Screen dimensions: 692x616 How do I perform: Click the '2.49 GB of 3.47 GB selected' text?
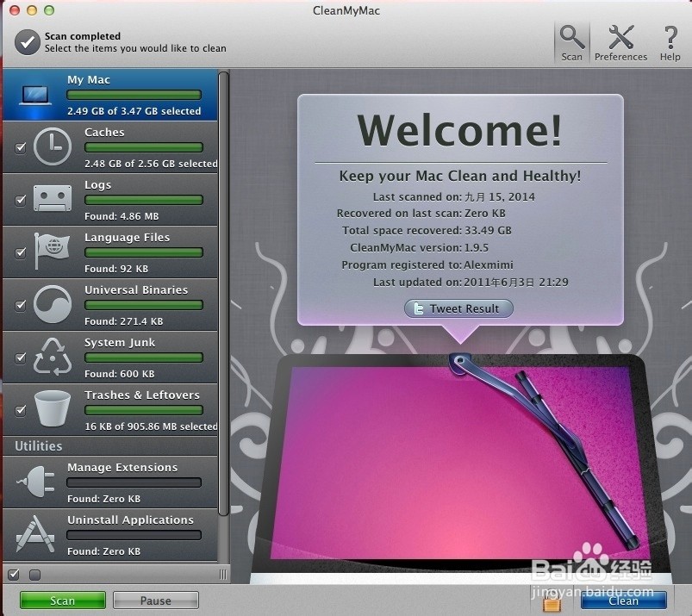click(x=134, y=111)
